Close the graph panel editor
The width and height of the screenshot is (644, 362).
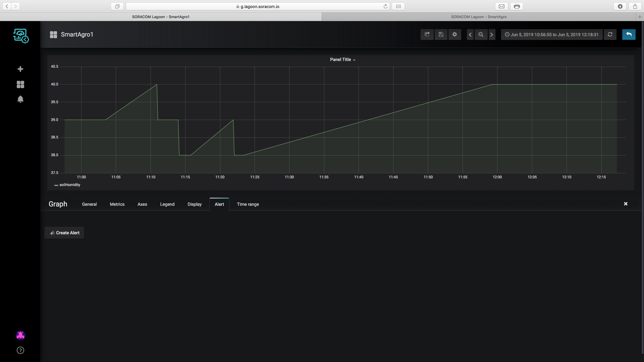click(626, 204)
